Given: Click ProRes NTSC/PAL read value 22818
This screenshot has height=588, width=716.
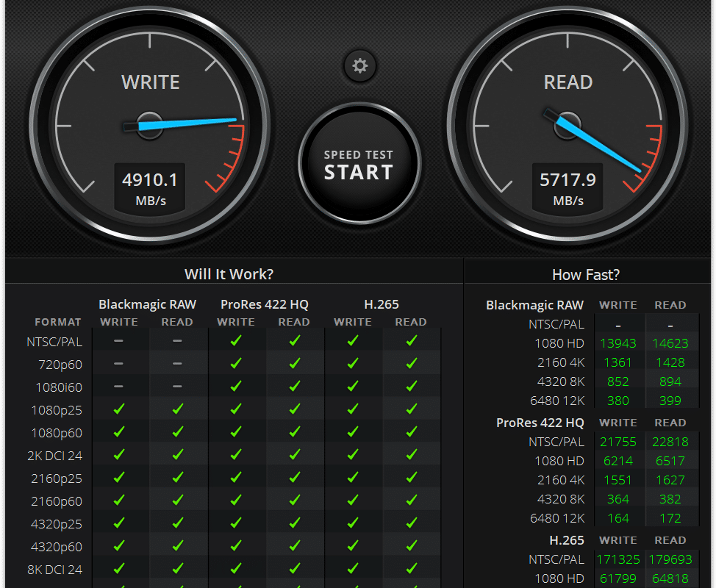Looking at the screenshot, I should [670, 442].
